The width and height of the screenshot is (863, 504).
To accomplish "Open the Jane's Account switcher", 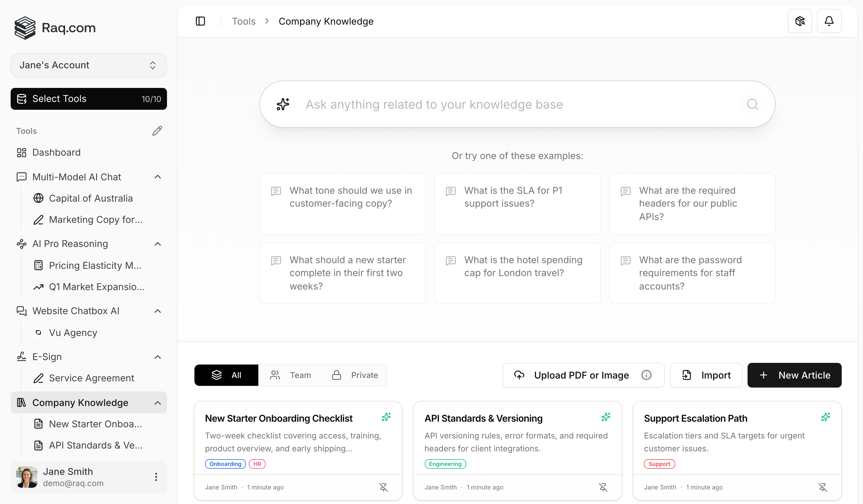I will (89, 65).
